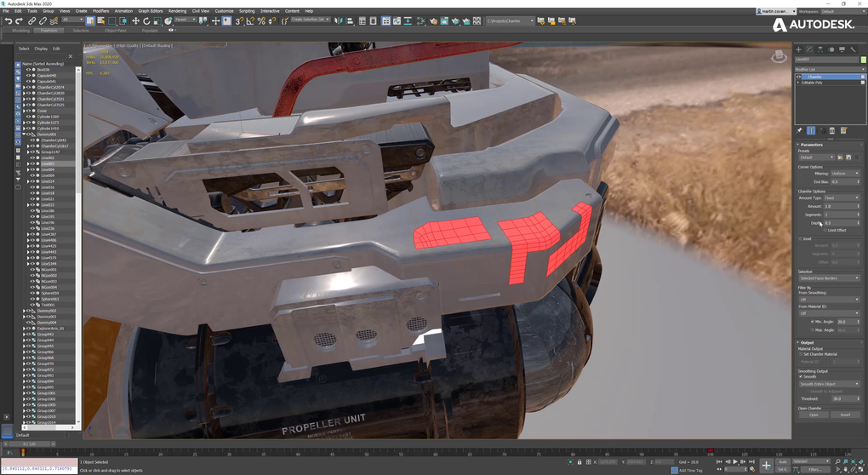Viewport: 868px width, 475px height.
Task: Toggle the Percent Snap icon
Action: (x=260, y=21)
